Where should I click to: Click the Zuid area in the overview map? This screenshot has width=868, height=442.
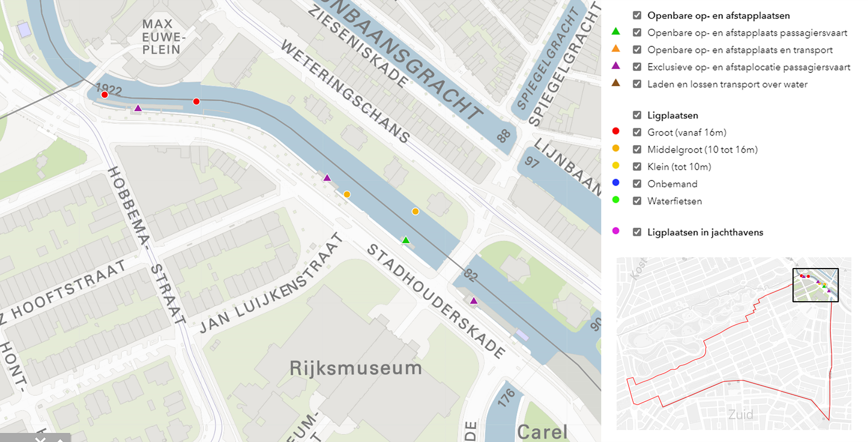pyautogui.click(x=741, y=415)
